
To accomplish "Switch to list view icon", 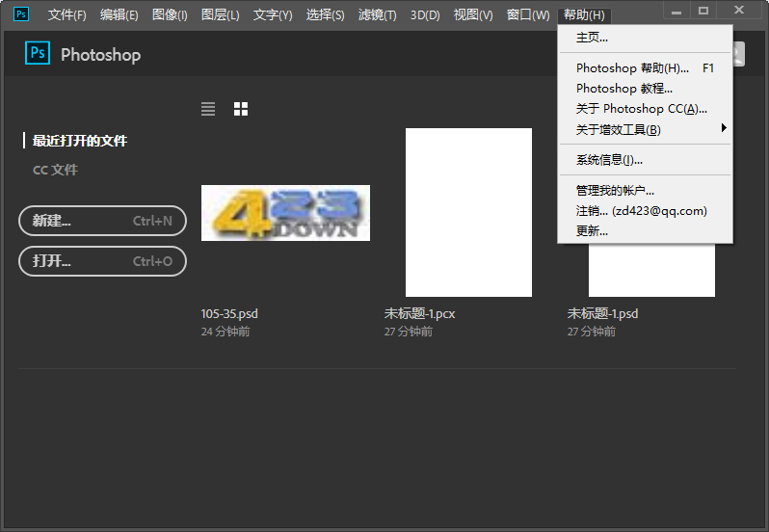I will [208, 109].
